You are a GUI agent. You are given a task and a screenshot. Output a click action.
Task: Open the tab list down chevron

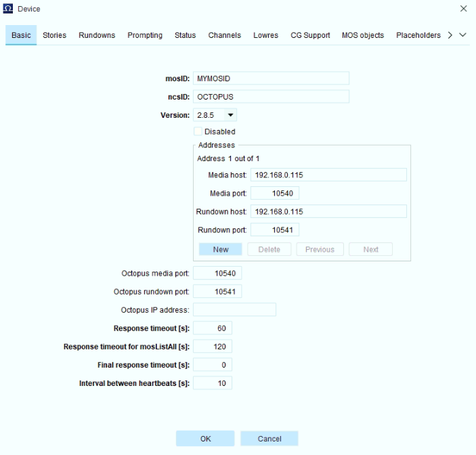point(462,35)
